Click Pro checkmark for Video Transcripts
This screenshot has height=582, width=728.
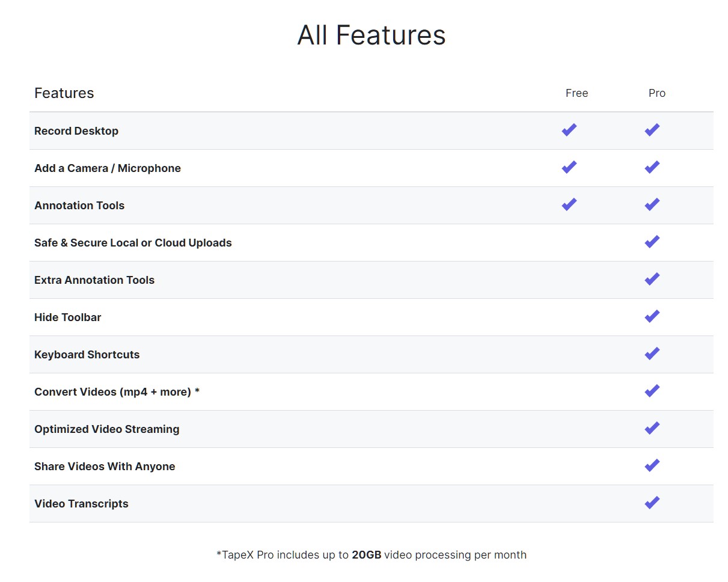652,503
